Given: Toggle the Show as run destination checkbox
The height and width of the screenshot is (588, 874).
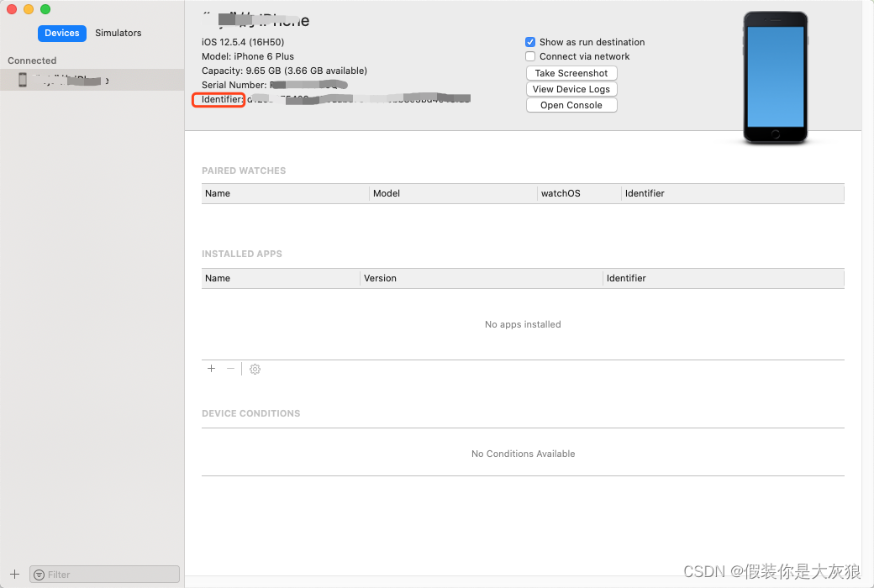Looking at the screenshot, I should click(x=530, y=41).
